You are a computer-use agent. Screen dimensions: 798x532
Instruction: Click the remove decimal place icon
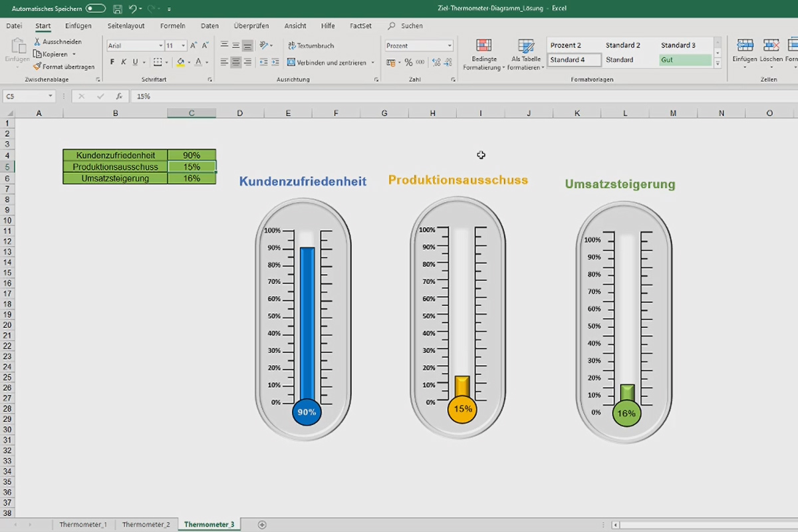448,63
